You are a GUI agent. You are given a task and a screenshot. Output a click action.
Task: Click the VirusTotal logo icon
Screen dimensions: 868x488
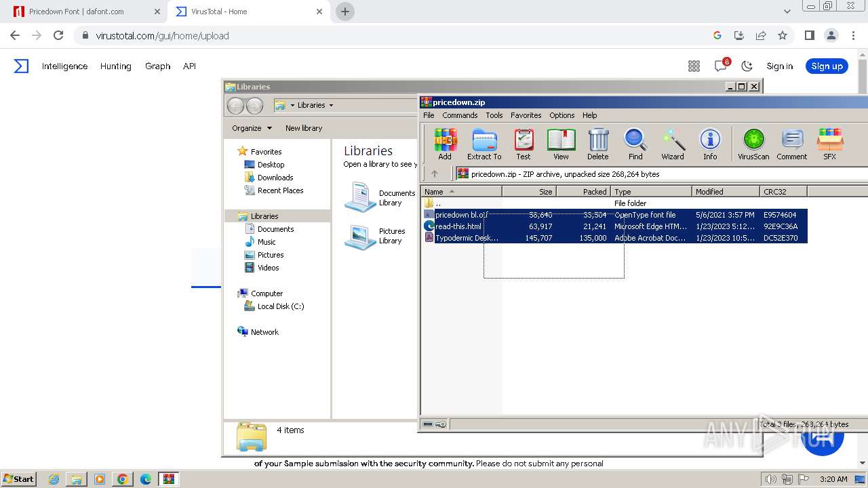tap(22, 66)
